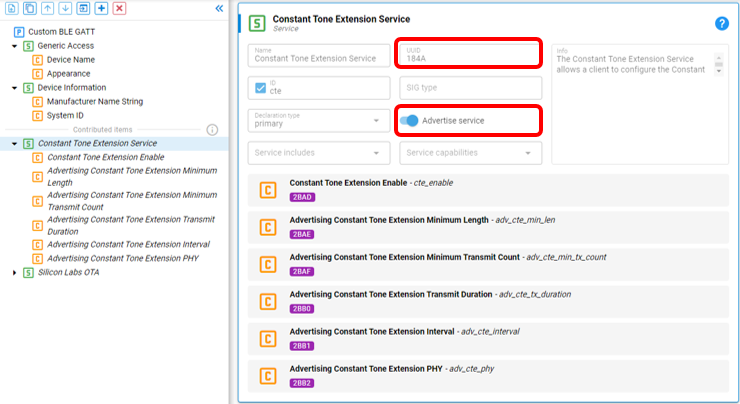Click the C icon beside Device Name
The height and width of the screenshot is (404, 740).
[x=38, y=60]
